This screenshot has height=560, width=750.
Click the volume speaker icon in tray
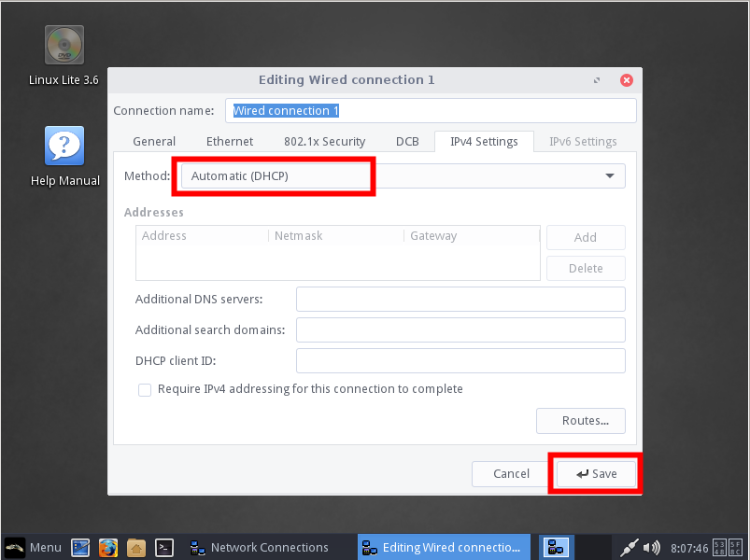tap(652, 548)
